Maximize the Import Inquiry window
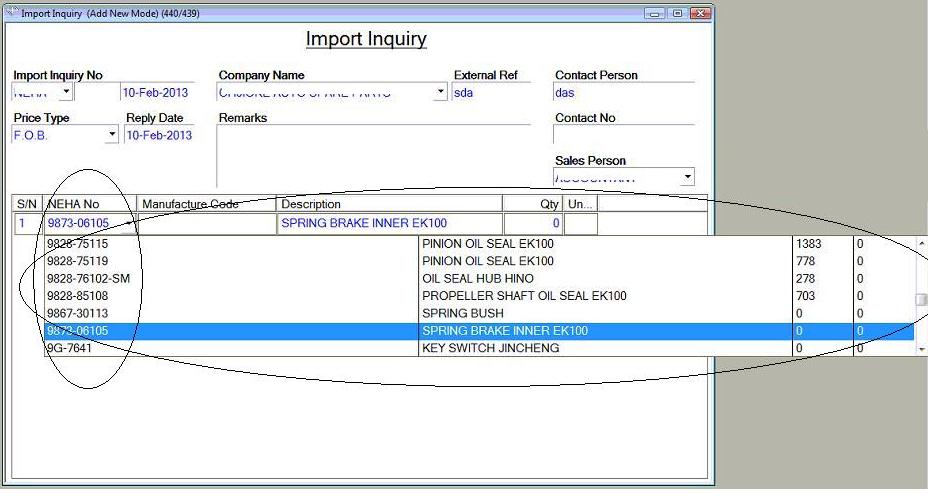The height and width of the screenshot is (496, 928). coord(678,13)
